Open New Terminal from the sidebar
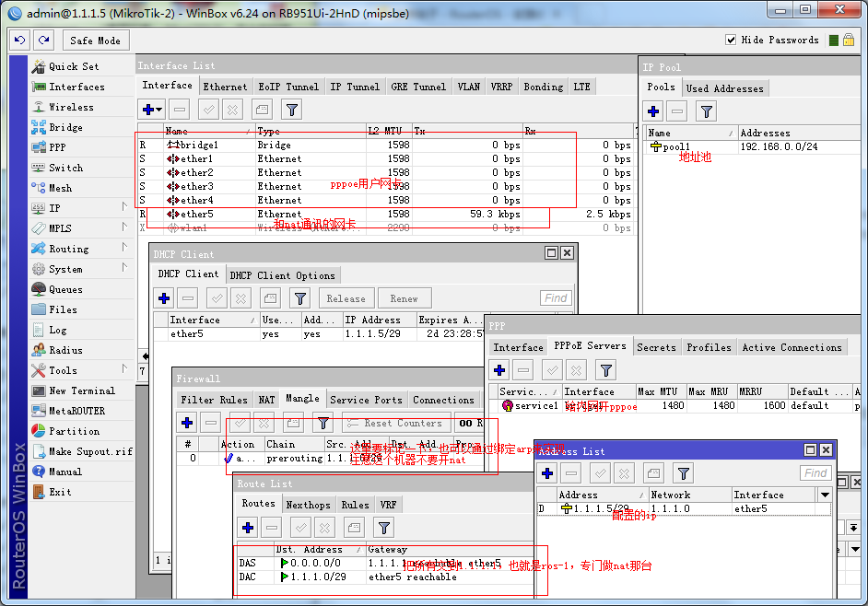 pyautogui.click(x=81, y=390)
